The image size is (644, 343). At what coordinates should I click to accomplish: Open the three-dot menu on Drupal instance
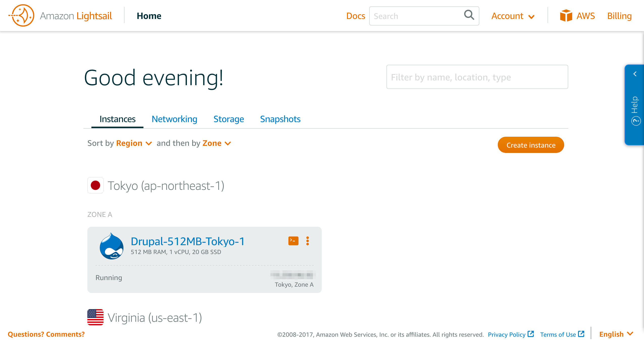[307, 241]
